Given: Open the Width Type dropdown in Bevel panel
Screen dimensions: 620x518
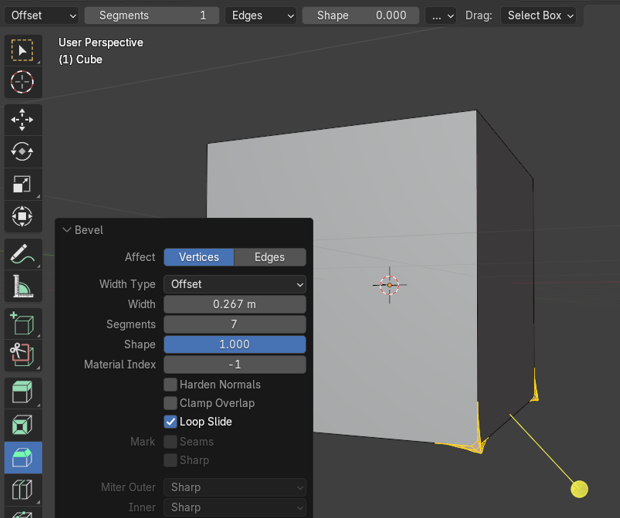Looking at the screenshot, I should pyautogui.click(x=235, y=284).
